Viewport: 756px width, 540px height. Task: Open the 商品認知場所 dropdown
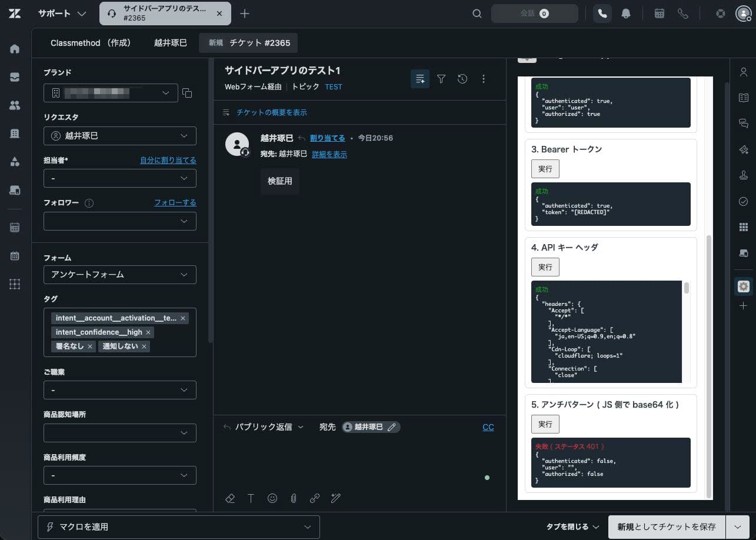click(120, 433)
